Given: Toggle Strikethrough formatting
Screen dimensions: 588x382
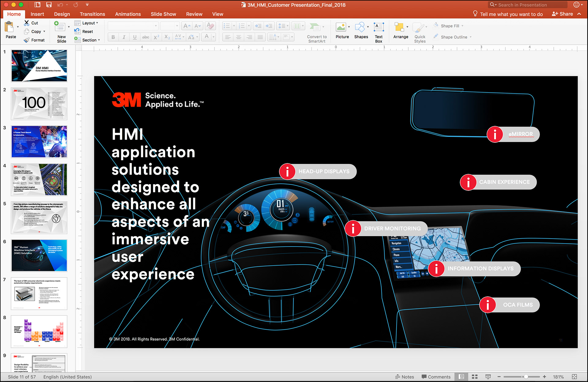Looking at the screenshot, I should [x=145, y=37].
